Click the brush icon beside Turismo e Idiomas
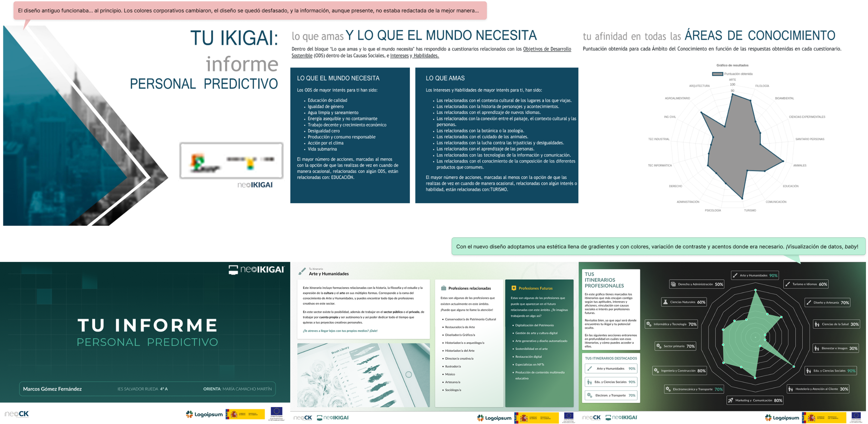The image size is (868, 424). [787, 284]
